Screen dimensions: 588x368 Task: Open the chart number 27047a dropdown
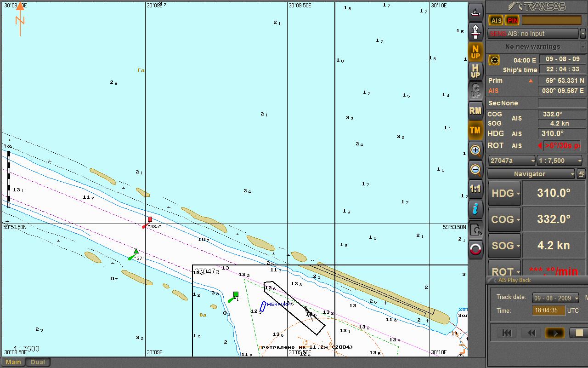(x=512, y=161)
